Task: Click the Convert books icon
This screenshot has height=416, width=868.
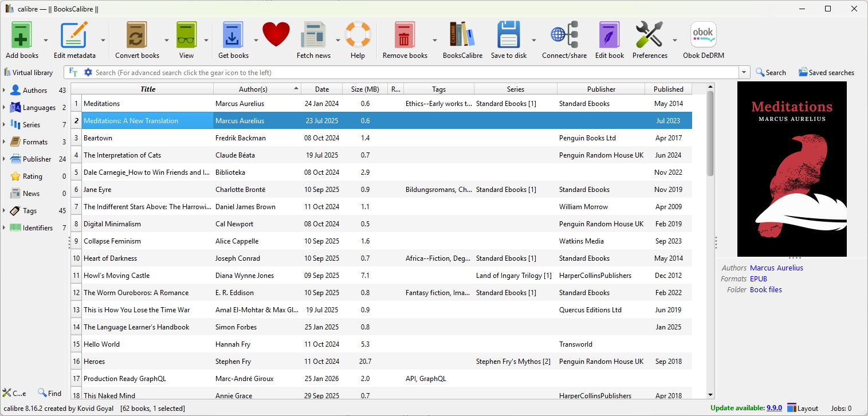Action: (137, 35)
